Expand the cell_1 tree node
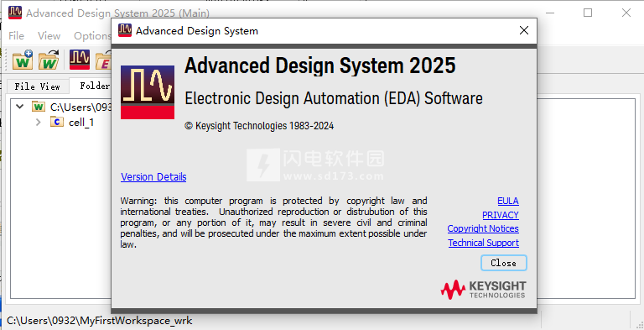The height and width of the screenshot is (330, 644). tap(39, 123)
